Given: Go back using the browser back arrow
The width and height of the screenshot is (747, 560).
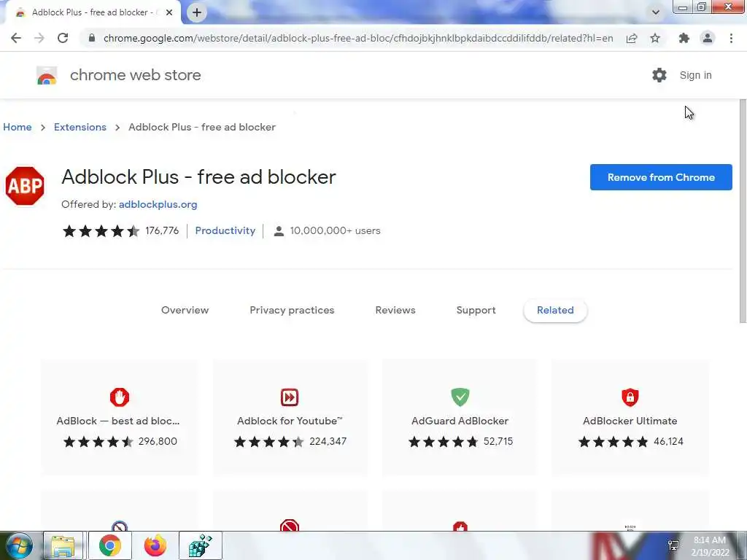Looking at the screenshot, I should pos(16,38).
